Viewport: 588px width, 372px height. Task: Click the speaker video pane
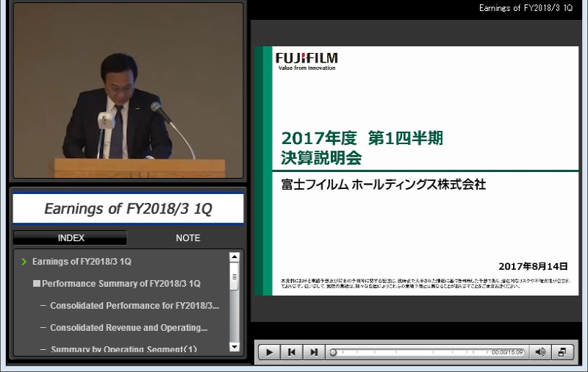pos(128,90)
